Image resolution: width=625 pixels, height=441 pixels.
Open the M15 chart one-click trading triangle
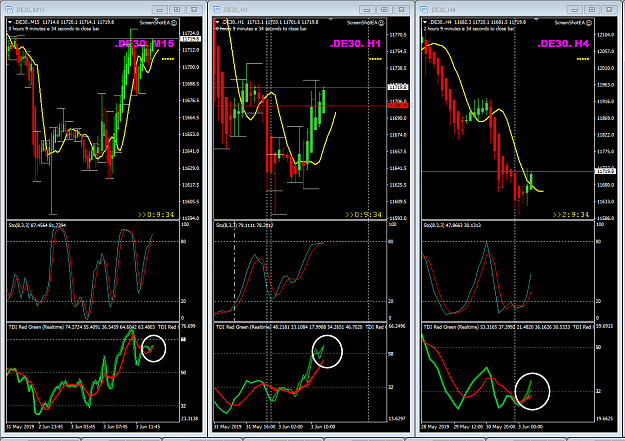10,22
